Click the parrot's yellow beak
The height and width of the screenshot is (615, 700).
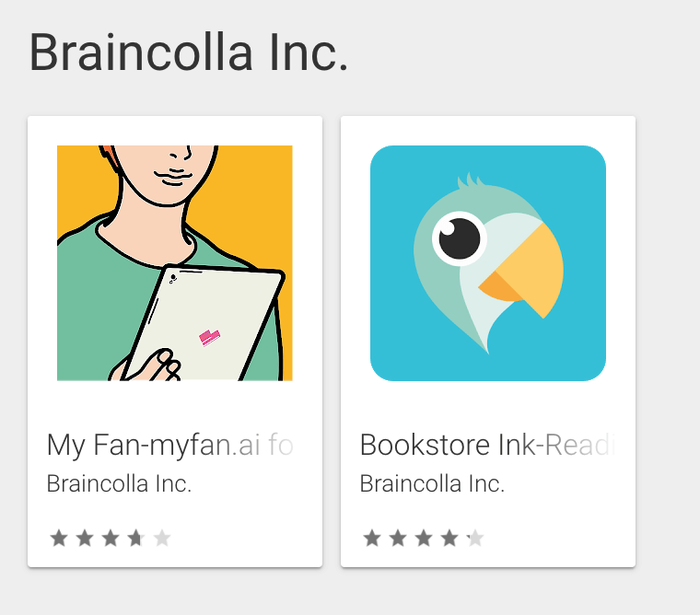(527, 272)
